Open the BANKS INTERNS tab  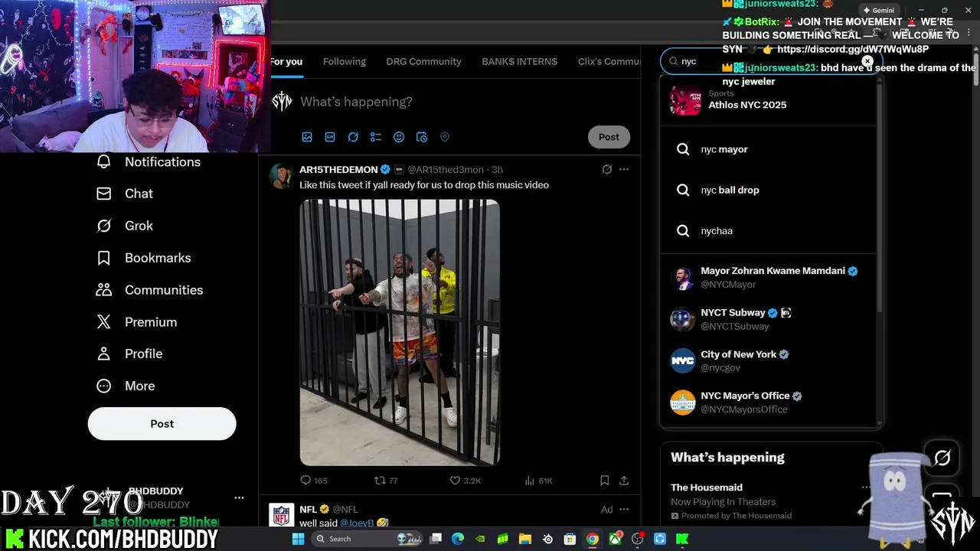(x=519, y=61)
